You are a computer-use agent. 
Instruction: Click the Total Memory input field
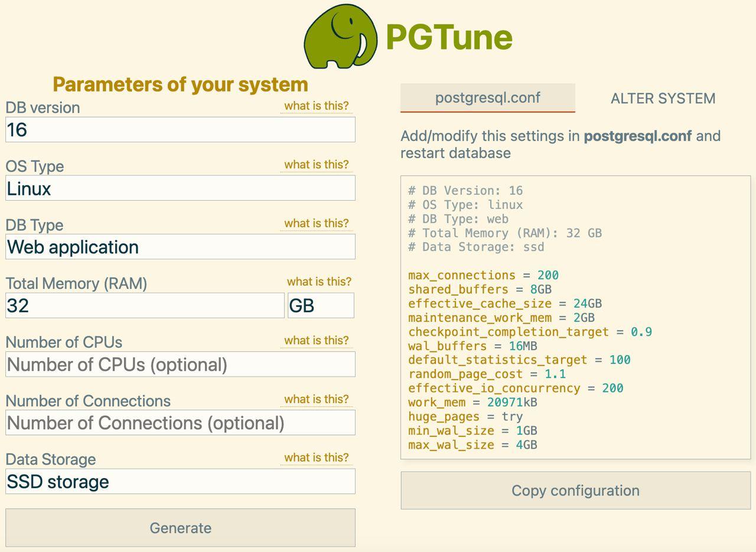click(x=145, y=306)
